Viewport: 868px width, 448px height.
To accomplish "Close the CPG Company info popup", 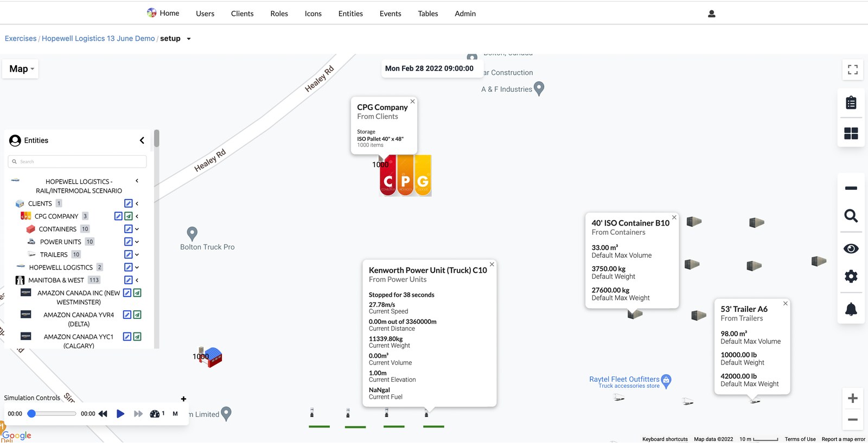I will pos(412,101).
